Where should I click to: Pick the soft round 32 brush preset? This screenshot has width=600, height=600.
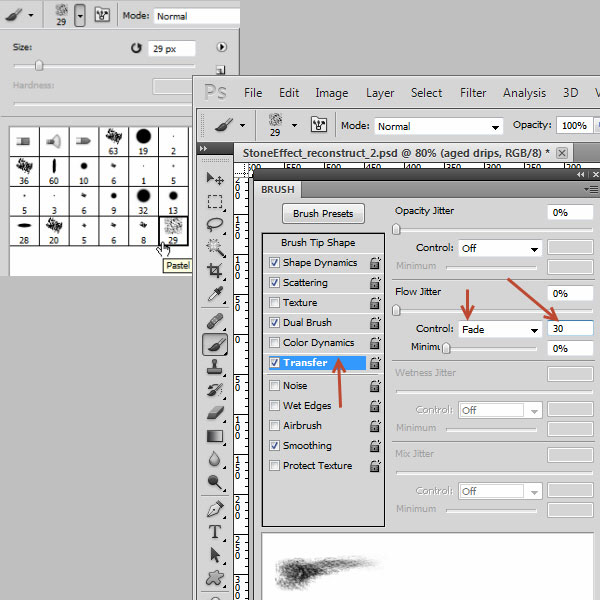(x=143, y=201)
